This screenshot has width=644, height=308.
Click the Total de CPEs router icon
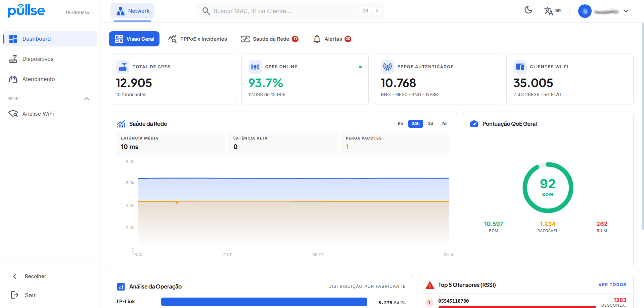point(123,67)
